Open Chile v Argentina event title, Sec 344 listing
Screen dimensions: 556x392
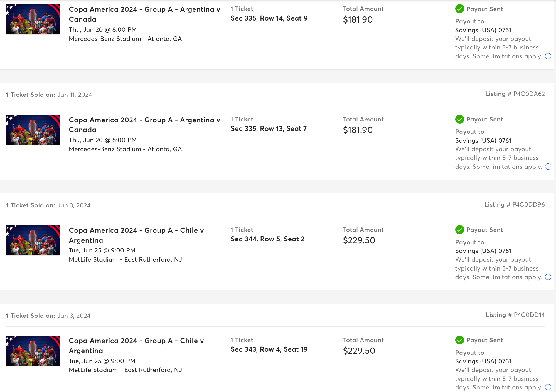[x=136, y=235]
